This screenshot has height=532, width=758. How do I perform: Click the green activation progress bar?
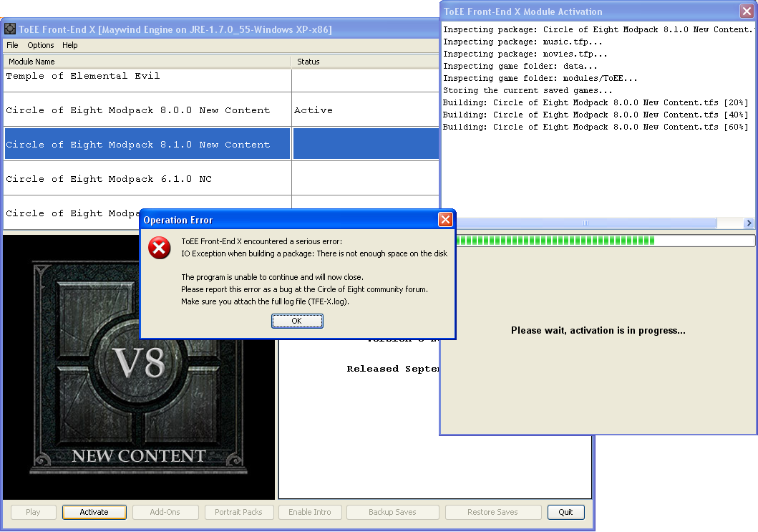[x=555, y=241]
